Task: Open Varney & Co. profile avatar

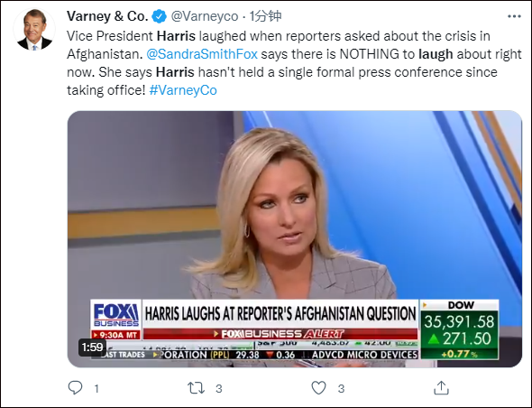Action: (34, 29)
